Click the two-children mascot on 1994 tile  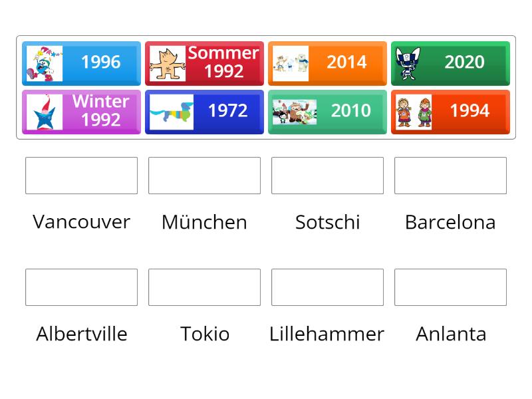click(x=414, y=112)
